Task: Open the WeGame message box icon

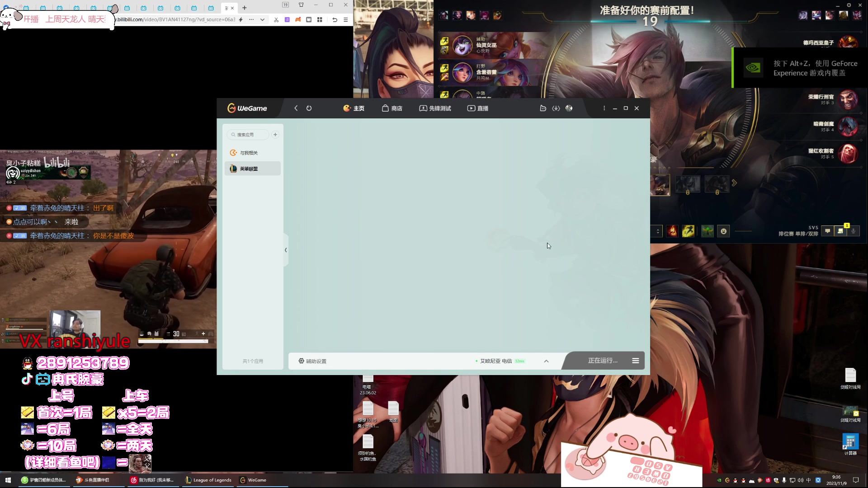Action: point(543,108)
